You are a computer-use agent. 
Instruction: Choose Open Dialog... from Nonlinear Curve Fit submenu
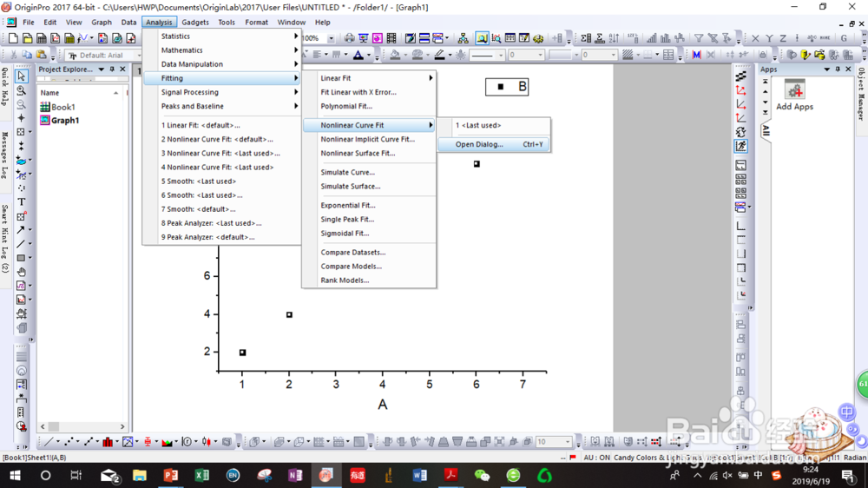pyautogui.click(x=494, y=144)
